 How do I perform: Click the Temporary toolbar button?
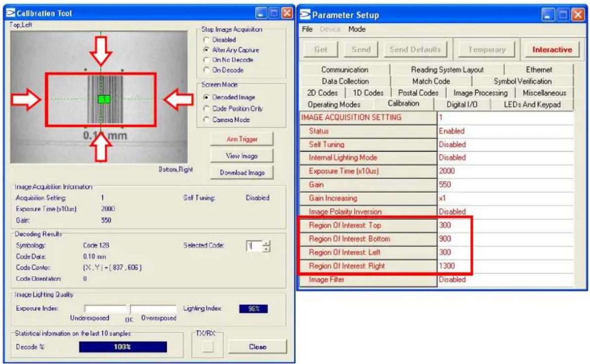(487, 49)
